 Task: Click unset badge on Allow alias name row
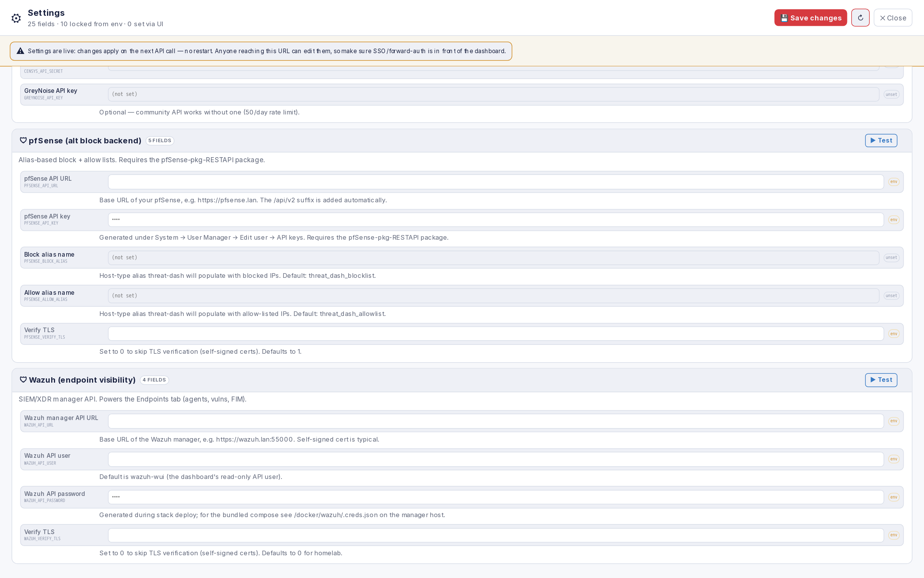click(x=891, y=296)
